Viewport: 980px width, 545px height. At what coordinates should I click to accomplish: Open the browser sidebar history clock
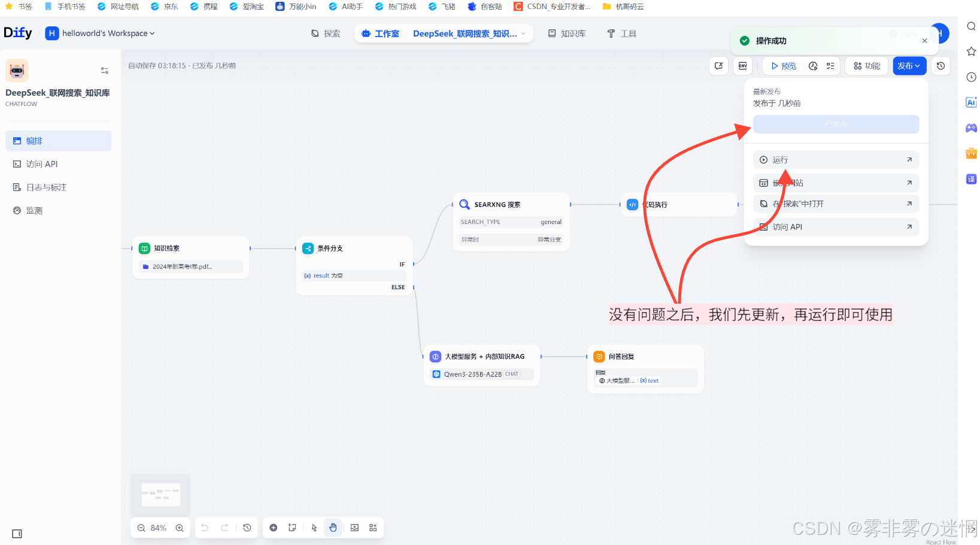coord(971,77)
